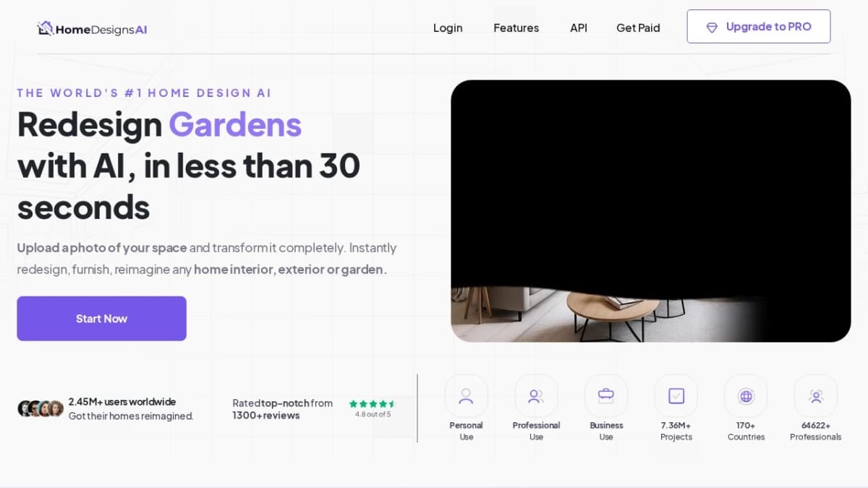Click the 64622+ Professionals icon
The height and width of the screenshot is (488, 868).
[816, 396]
